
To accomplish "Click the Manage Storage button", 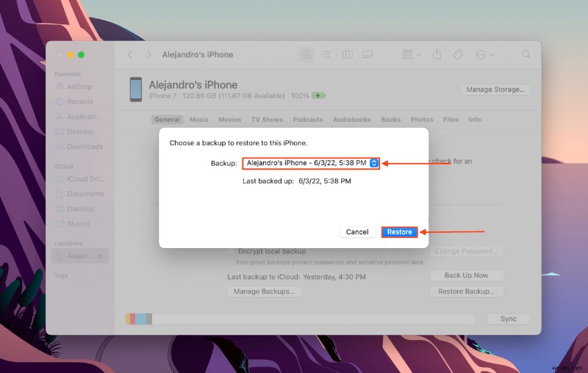I will (495, 90).
